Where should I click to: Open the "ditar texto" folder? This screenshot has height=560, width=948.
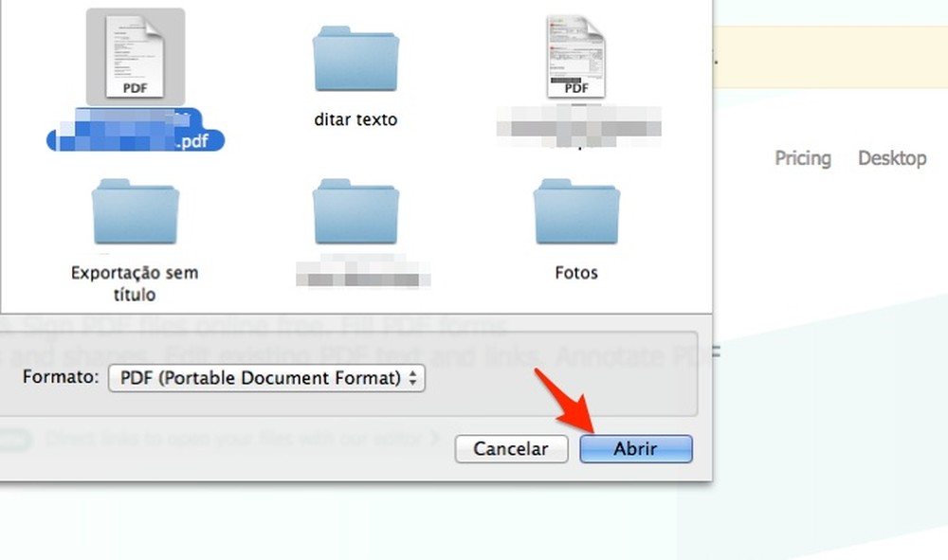[x=355, y=59]
